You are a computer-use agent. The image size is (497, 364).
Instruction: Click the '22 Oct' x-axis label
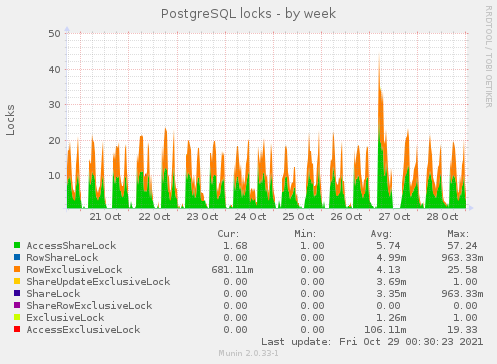click(154, 217)
